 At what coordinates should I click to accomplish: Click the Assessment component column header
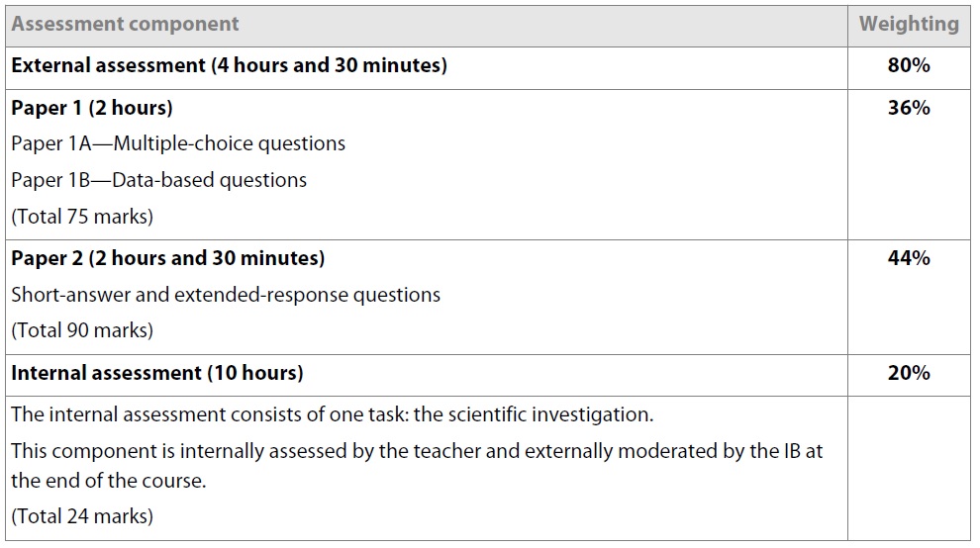[125, 24]
